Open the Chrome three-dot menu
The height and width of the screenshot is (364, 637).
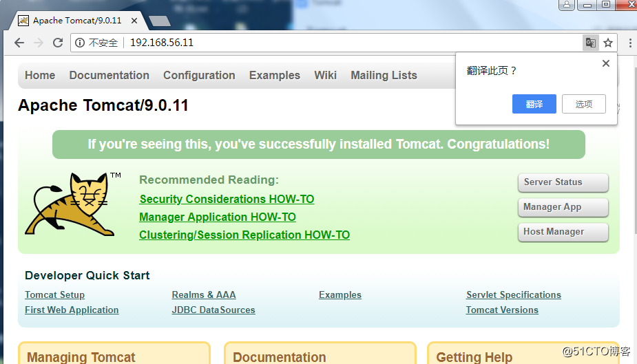pos(630,43)
